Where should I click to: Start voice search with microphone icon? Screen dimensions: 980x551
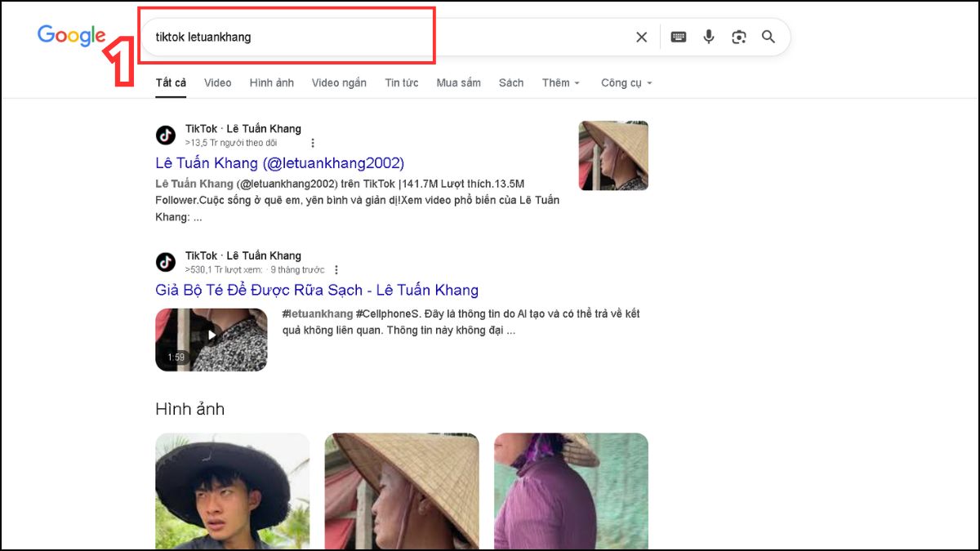pos(709,37)
